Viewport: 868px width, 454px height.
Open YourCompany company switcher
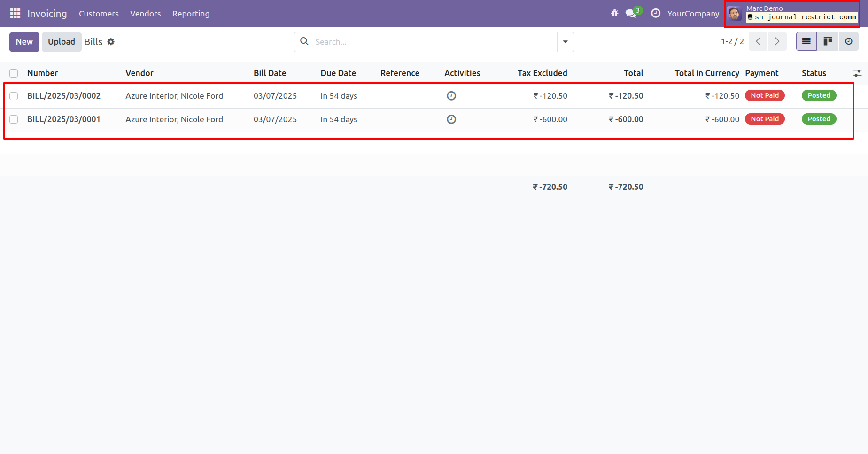(693, 14)
